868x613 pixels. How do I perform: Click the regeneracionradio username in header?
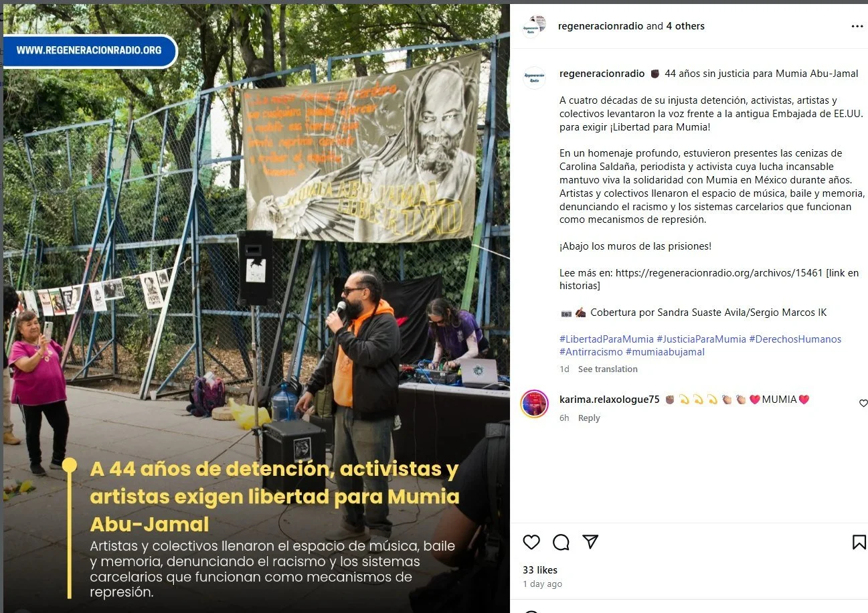601,26
